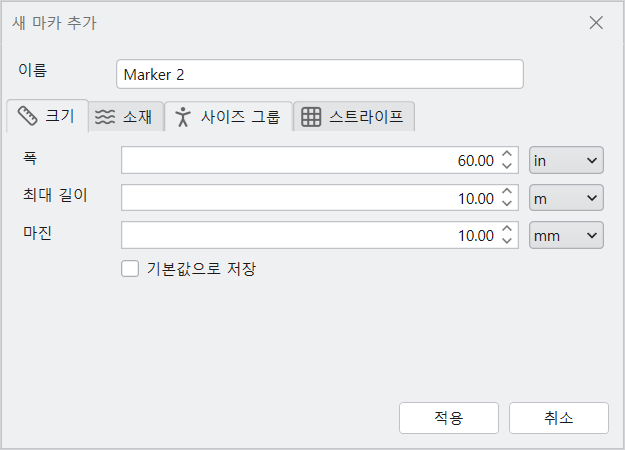
Task: Decrease 폭 value with down arrow
Action: coord(507,165)
